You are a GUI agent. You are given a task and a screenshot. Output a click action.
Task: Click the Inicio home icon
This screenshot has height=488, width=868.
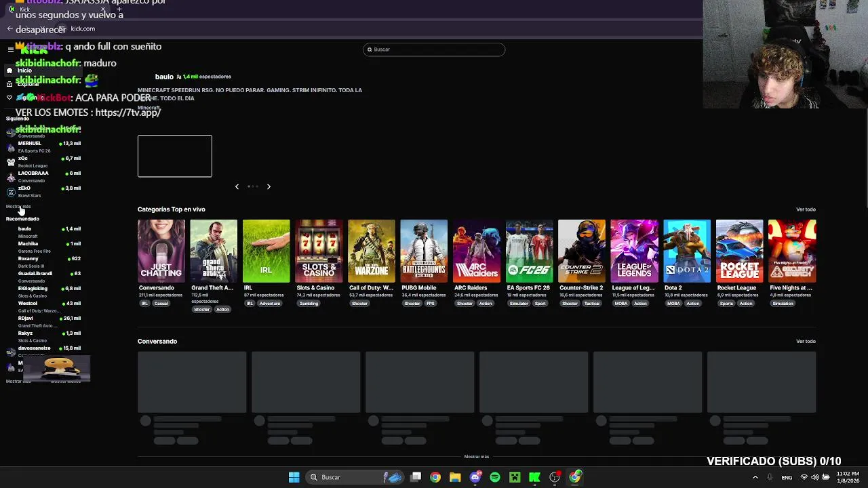[9, 70]
